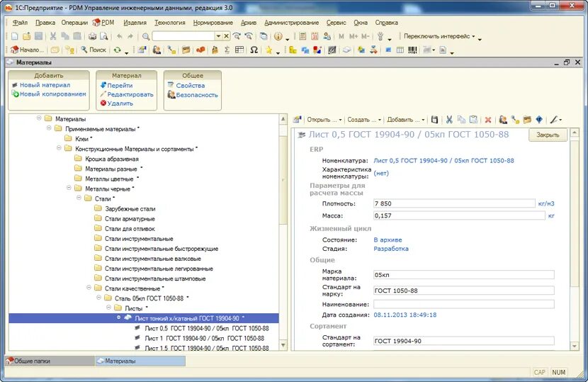Click the Print icon in top toolbar
This screenshot has width=588, height=382.
tap(92, 36)
